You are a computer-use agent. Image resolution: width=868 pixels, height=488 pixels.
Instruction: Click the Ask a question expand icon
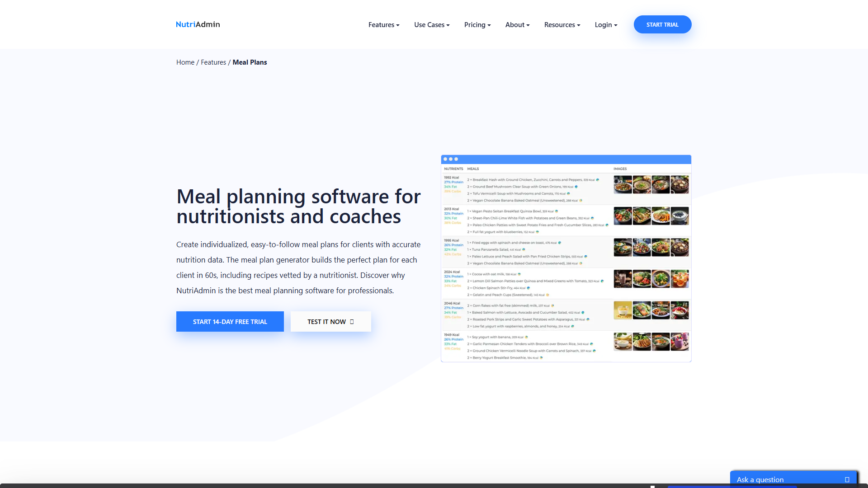pyautogui.click(x=847, y=480)
